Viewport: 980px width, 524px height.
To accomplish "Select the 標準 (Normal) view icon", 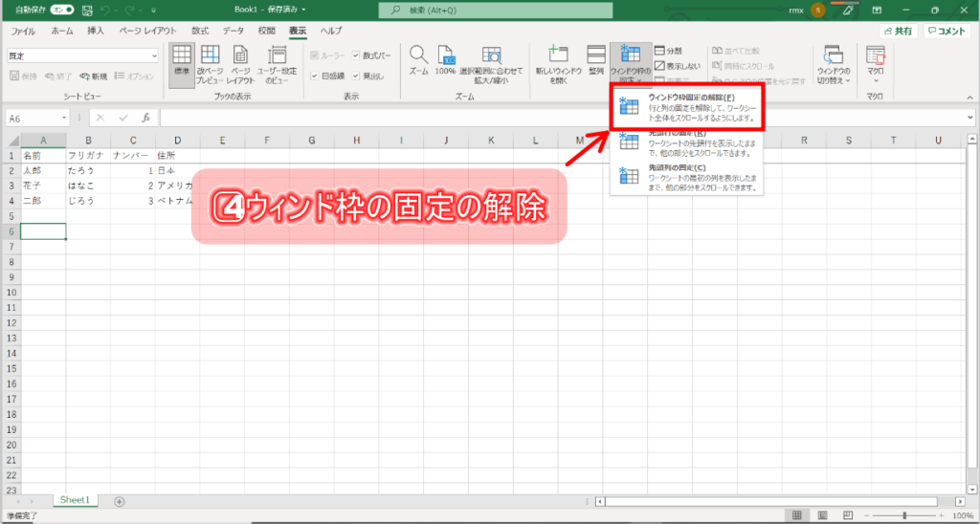I will click(181, 65).
